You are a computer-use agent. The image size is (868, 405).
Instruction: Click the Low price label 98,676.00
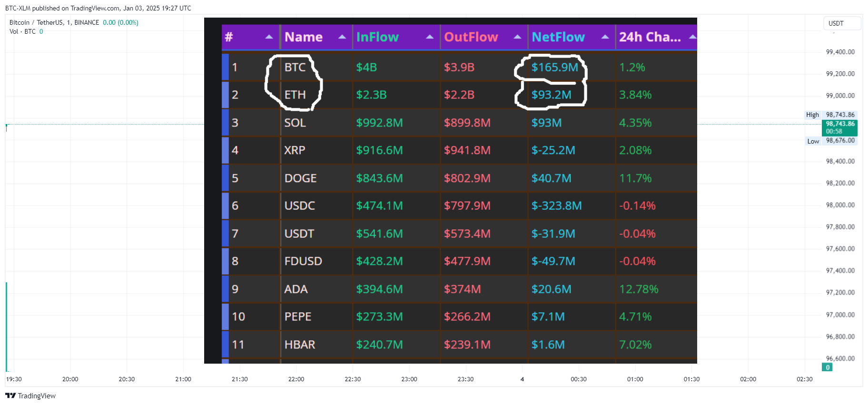point(840,141)
